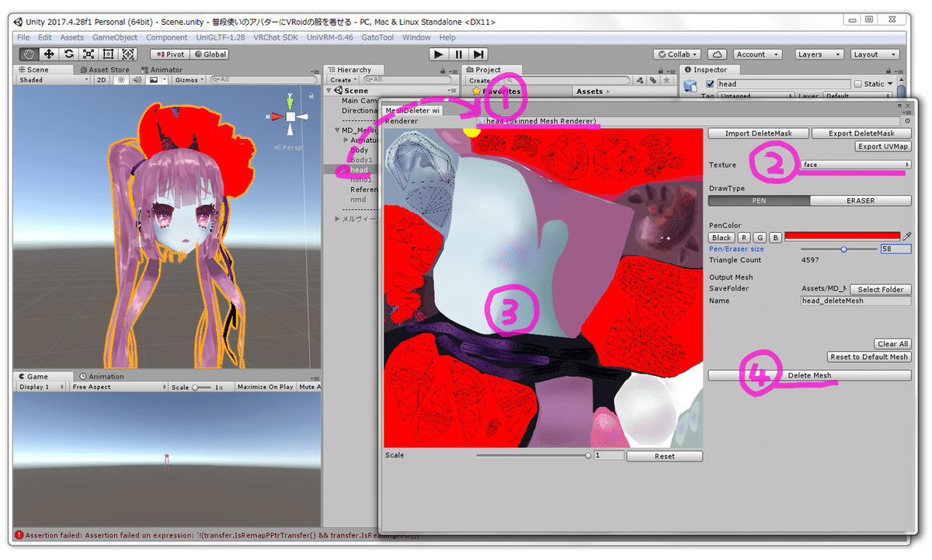Select the Rect transform tool

[109, 54]
